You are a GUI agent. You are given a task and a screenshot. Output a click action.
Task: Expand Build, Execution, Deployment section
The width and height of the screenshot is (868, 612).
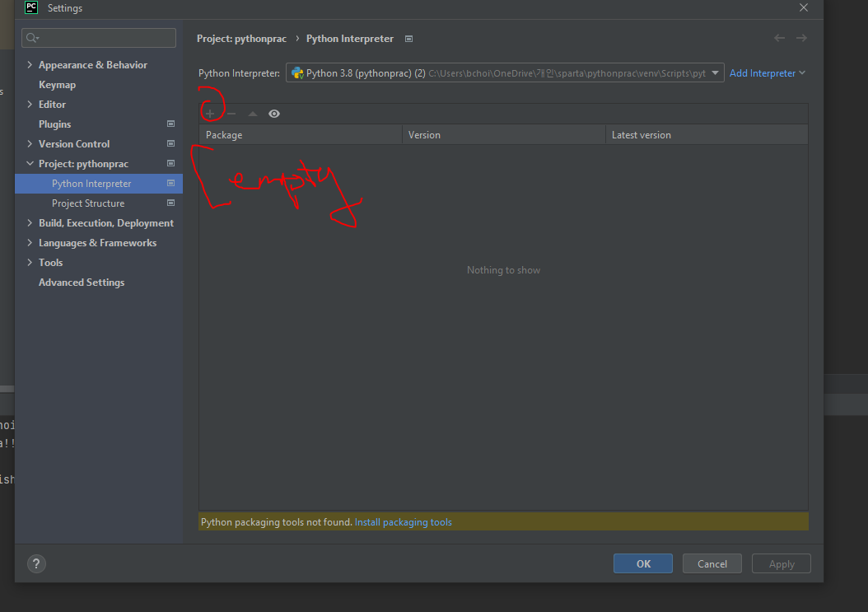pyautogui.click(x=30, y=223)
